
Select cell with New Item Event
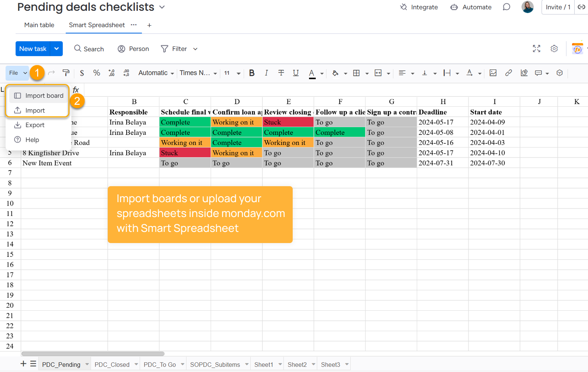pyautogui.click(x=64, y=163)
